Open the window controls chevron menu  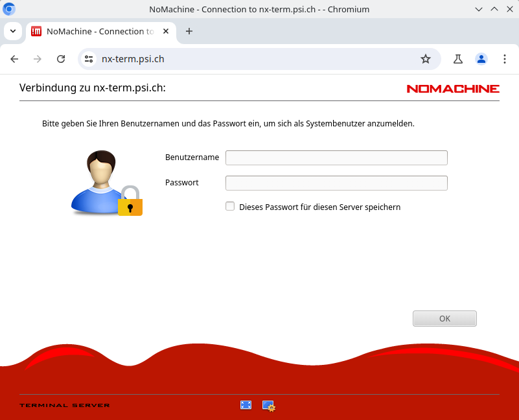point(479,9)
